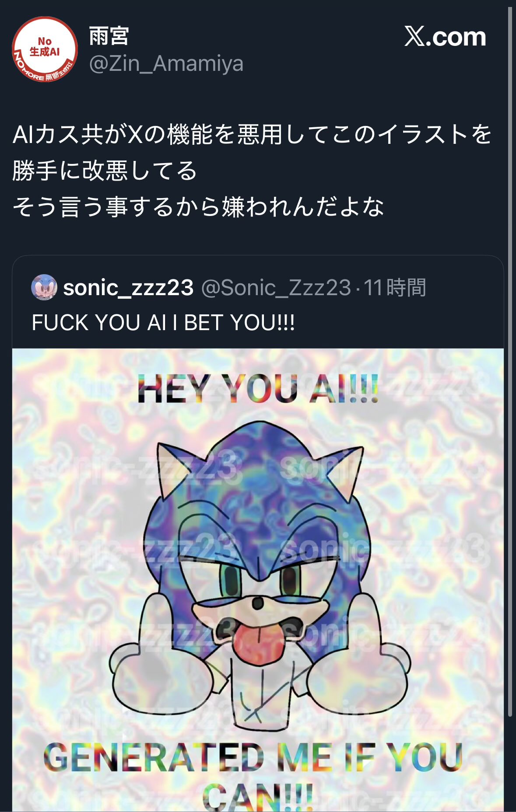The height and width of the screenshot is (812, 516).
Task: Click the @Sonic_Zzz23 handle in quote
Action: [x=276, y=288]
